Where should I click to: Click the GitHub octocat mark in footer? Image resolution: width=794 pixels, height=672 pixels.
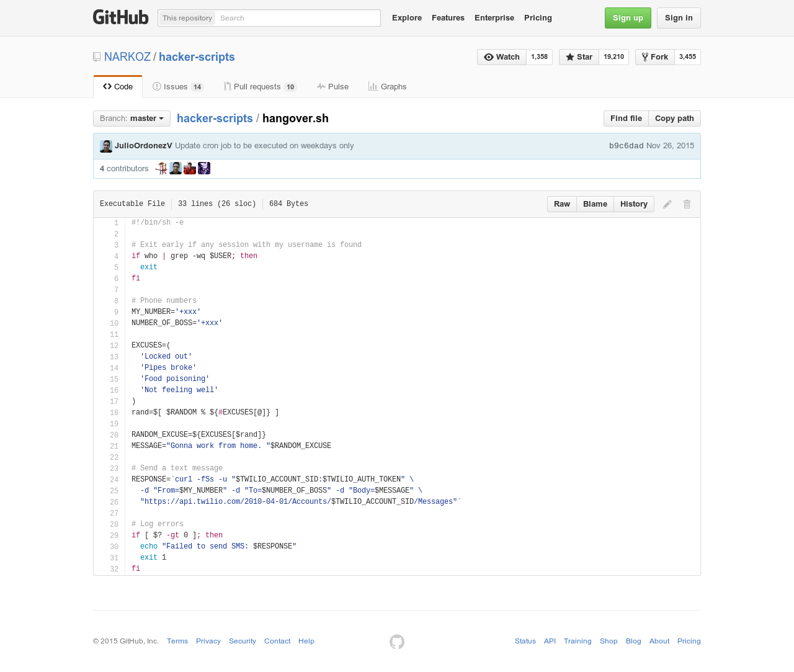[397, 642]
